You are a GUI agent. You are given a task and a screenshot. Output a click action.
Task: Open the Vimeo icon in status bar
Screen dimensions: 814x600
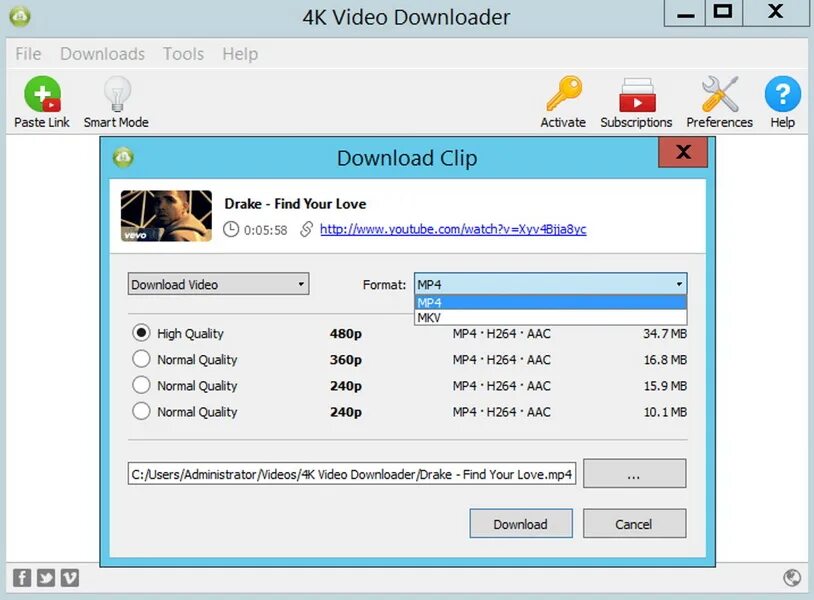click(x=70, y=577)
